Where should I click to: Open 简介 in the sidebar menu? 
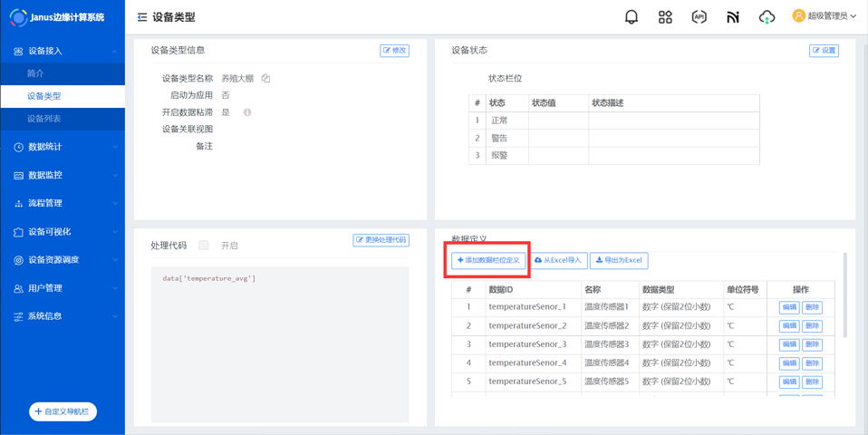click(x=35, y=73)
